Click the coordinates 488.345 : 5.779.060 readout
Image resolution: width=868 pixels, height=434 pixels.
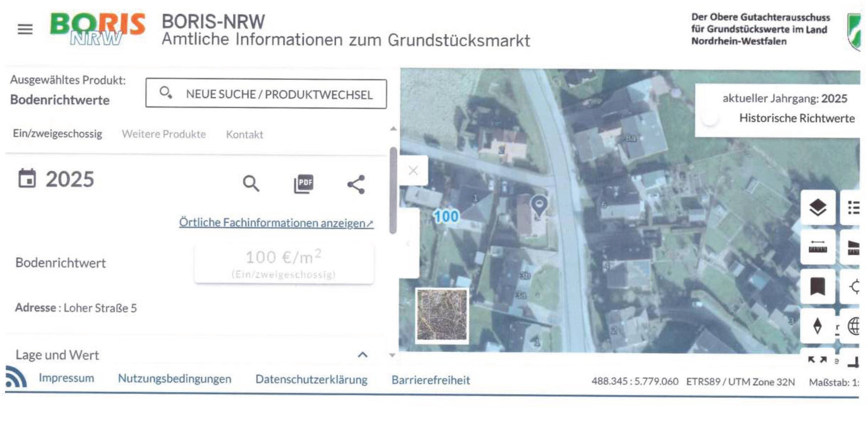pyautogui.click(x=635, y=382)
